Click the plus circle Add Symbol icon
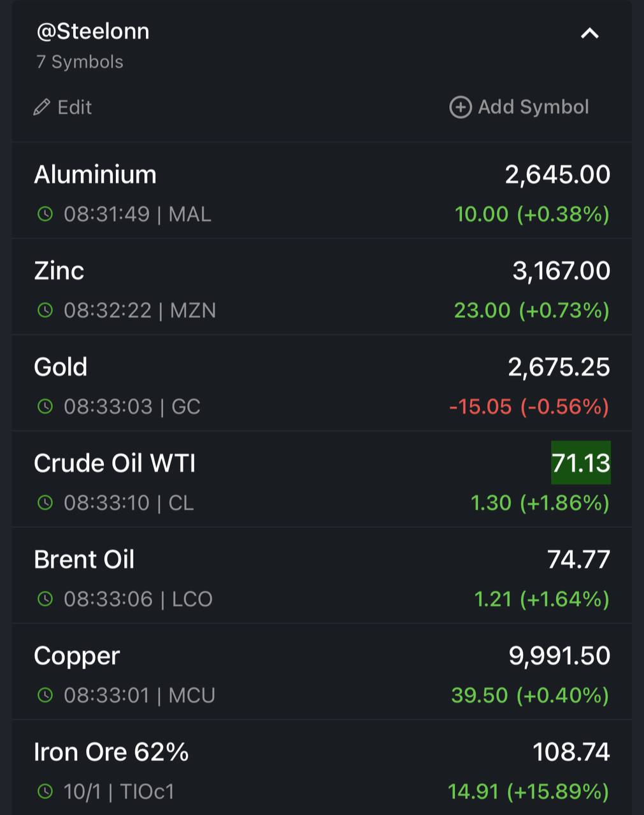The height and width of the screenshot is (815, 644). (x=460, y=107)
